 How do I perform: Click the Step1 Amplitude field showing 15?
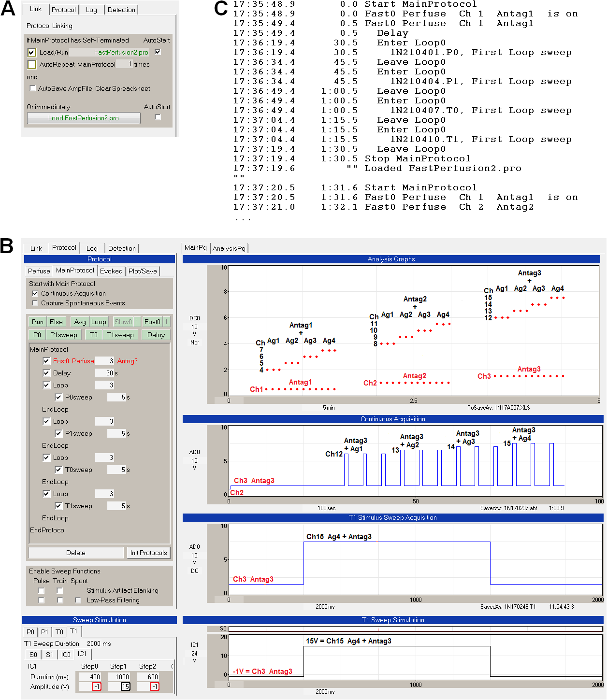click(125, 686)
